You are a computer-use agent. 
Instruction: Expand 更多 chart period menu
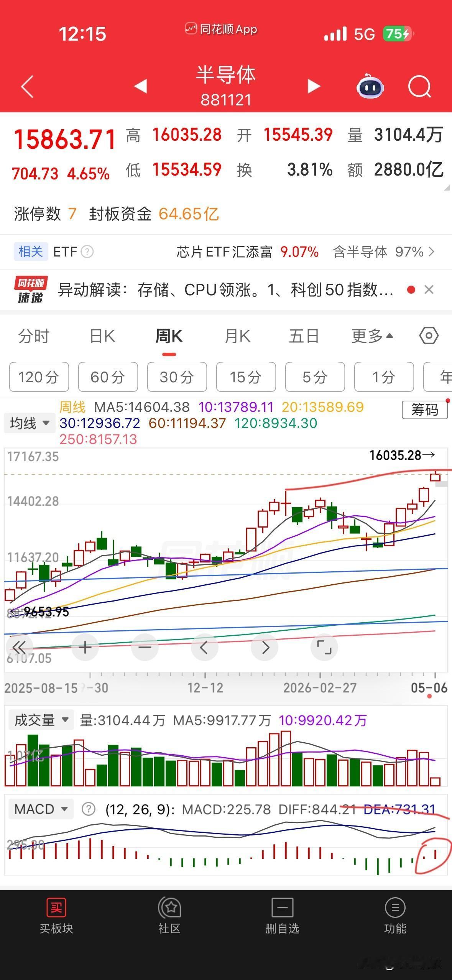[372, 336]
